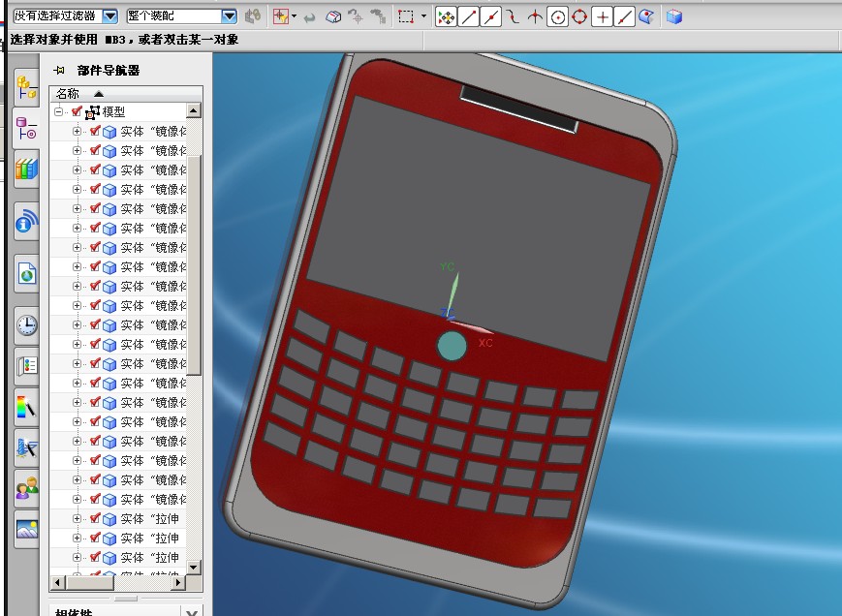842x616 pixels.
Task: Click the navigator horizontal scrollbar thumb
Action: pos(89,582)
